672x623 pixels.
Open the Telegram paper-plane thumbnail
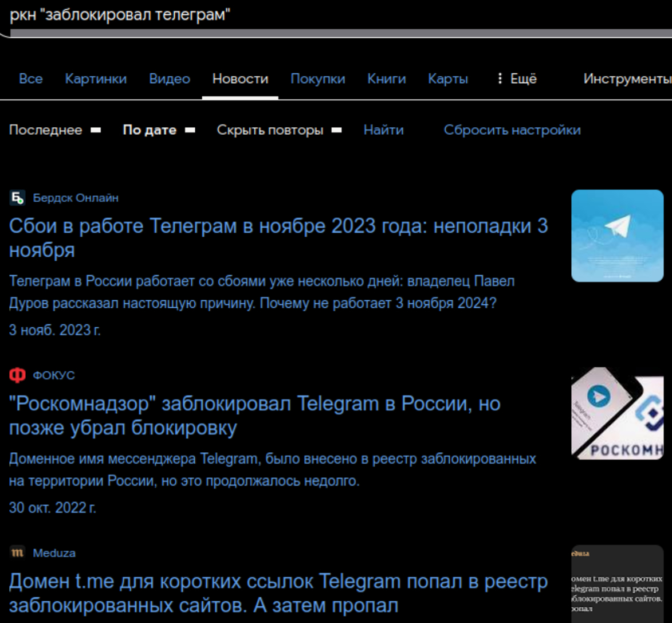tap(617, 236)
